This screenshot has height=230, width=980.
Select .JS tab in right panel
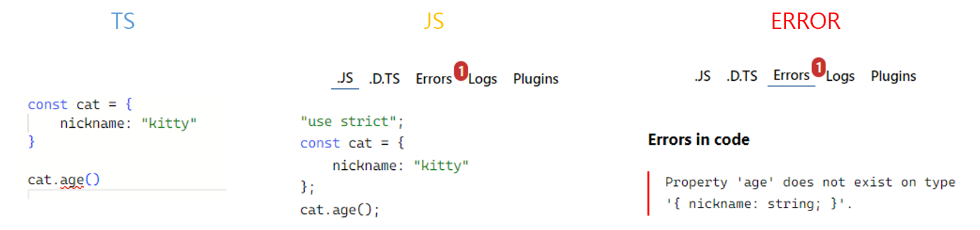click(x=702, y=76)
